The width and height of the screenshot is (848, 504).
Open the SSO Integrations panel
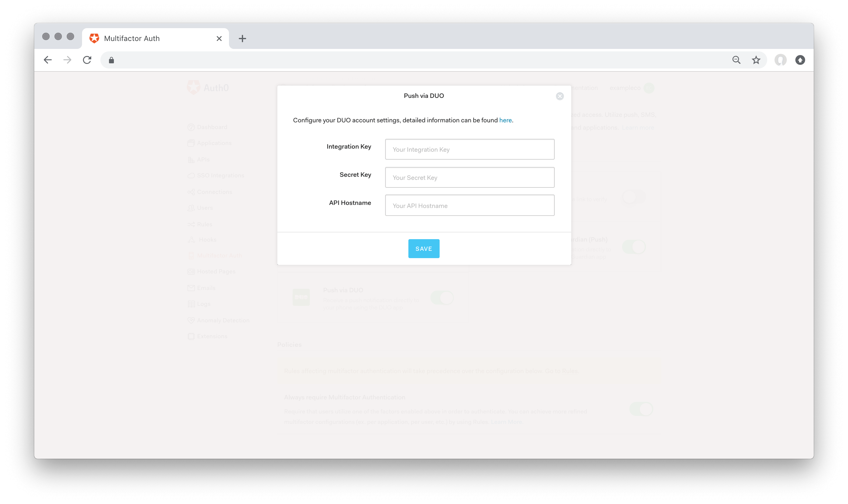(220, 176)
